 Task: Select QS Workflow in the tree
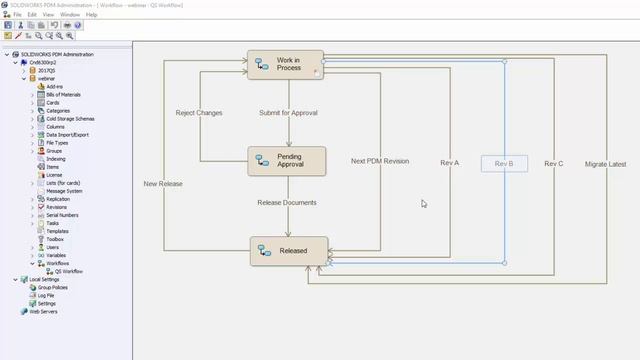[69, 271]
